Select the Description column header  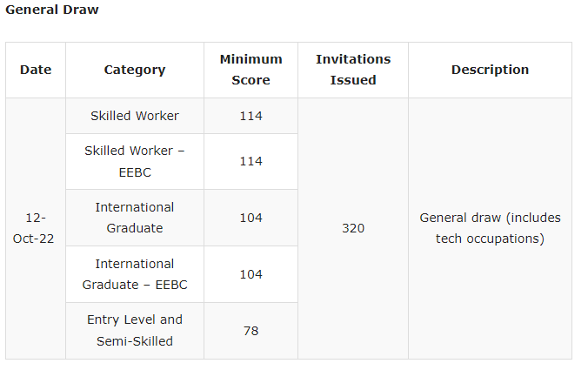coord(490,70)
